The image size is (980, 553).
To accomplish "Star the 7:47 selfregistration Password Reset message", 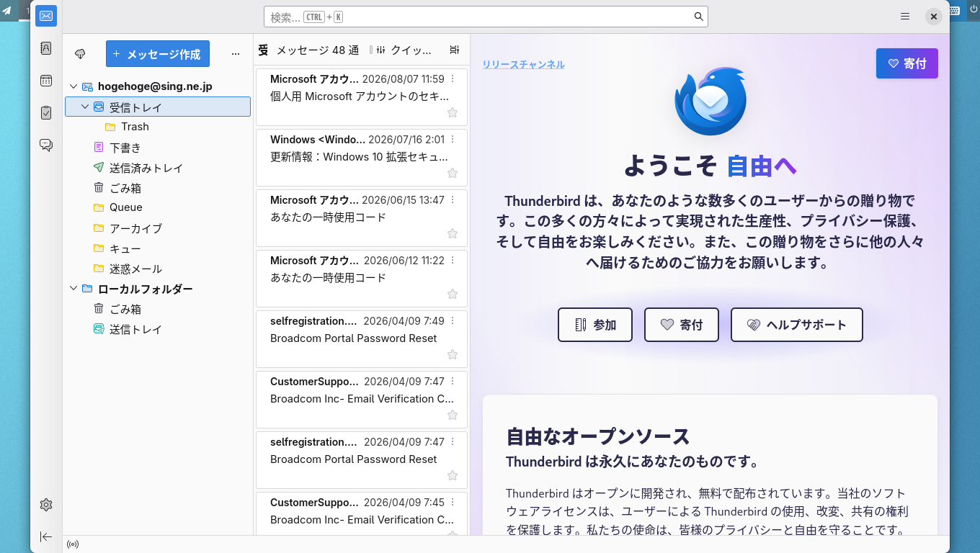I will coord(453,475).
